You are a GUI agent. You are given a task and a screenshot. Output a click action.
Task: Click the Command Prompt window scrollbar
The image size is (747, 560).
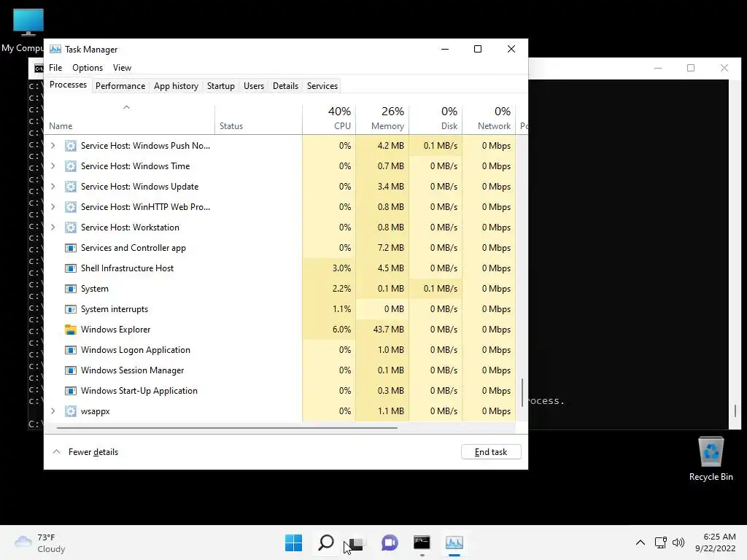pos(735,411)
